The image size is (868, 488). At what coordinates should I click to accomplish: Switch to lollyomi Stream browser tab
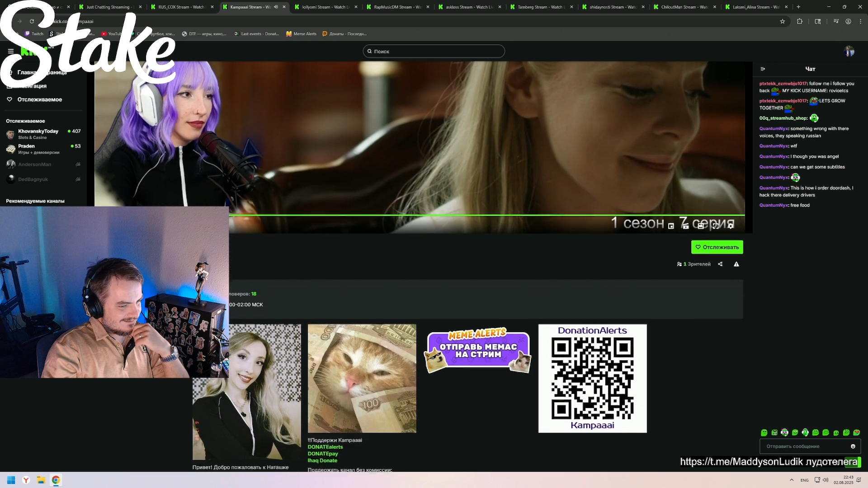[325, 7]
